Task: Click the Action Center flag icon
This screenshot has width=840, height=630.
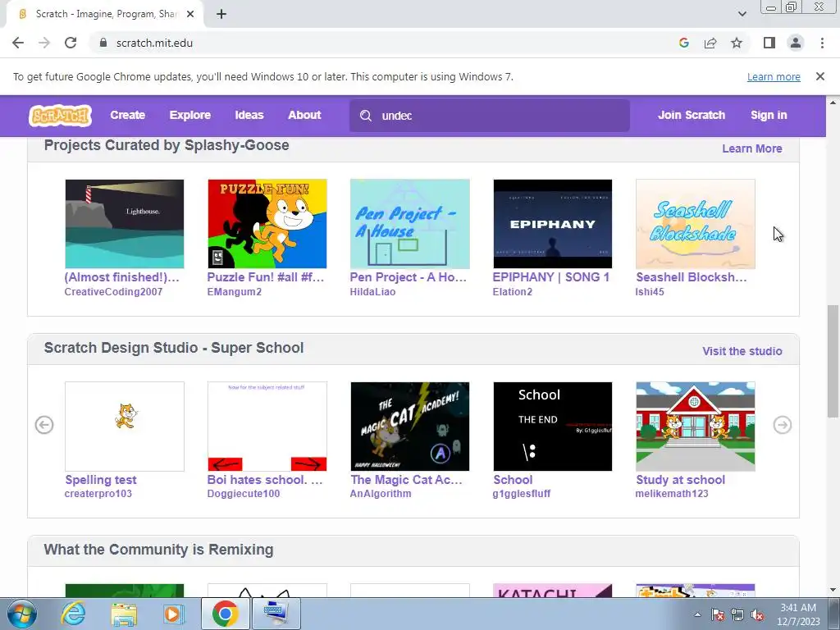Action: point(718,614)
